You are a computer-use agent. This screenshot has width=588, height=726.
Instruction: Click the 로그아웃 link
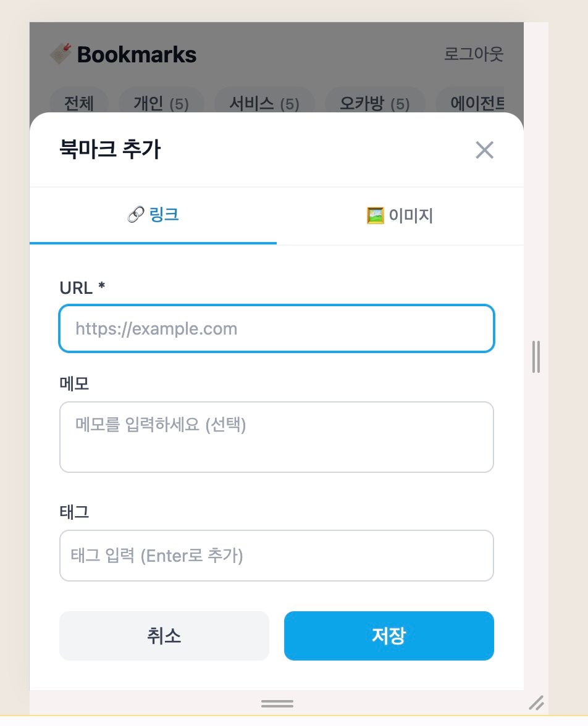474,54
